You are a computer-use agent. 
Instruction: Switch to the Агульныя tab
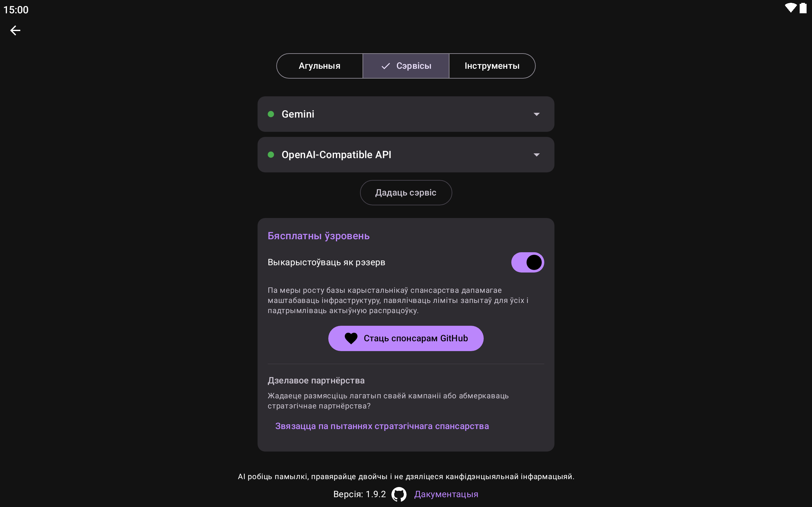pos(319,66)
